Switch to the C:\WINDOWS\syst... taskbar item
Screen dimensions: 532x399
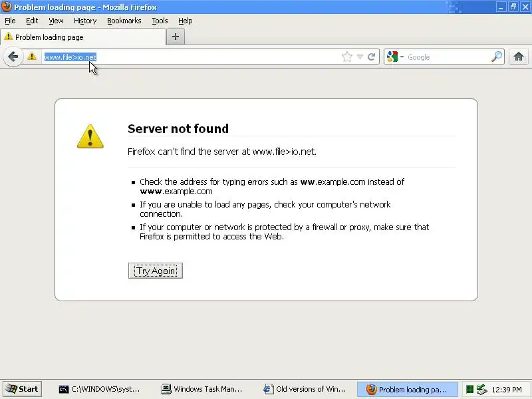(x=99, y=389)
